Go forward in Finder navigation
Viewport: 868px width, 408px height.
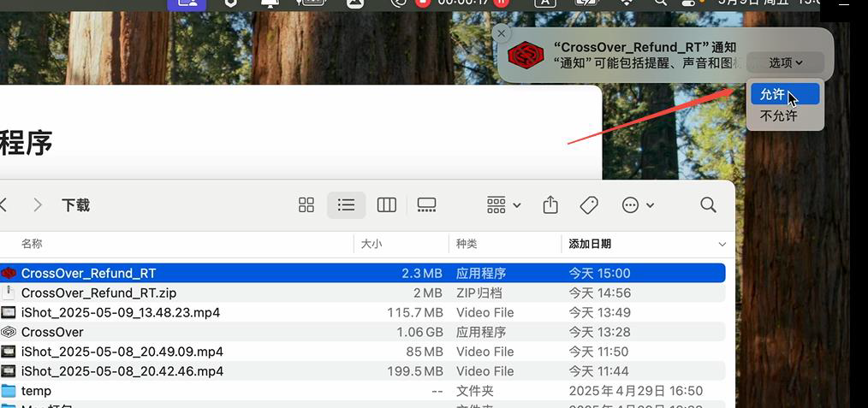coord(37,205)
